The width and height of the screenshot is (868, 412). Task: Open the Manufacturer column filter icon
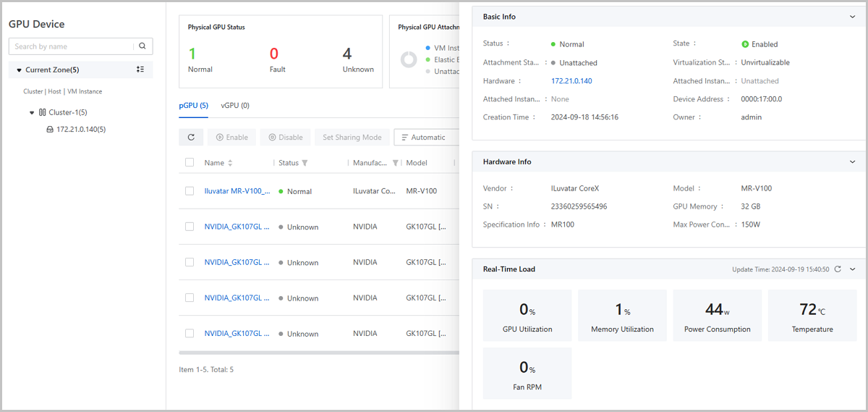[x=395, y=163]
